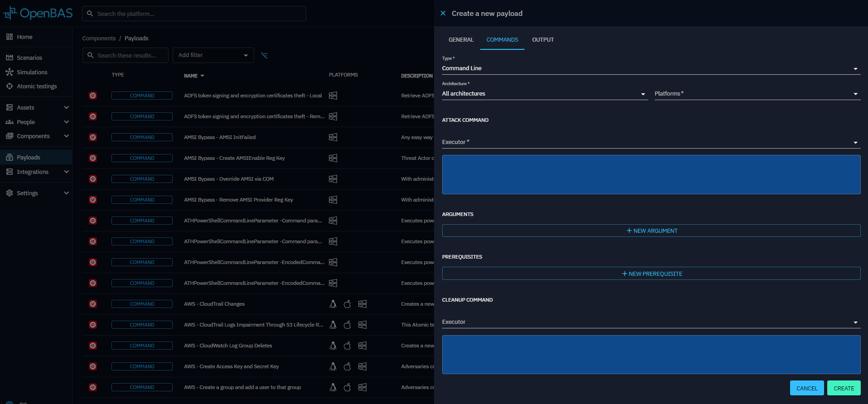
Task: Focus the Search the platform field
Action: 194,14
